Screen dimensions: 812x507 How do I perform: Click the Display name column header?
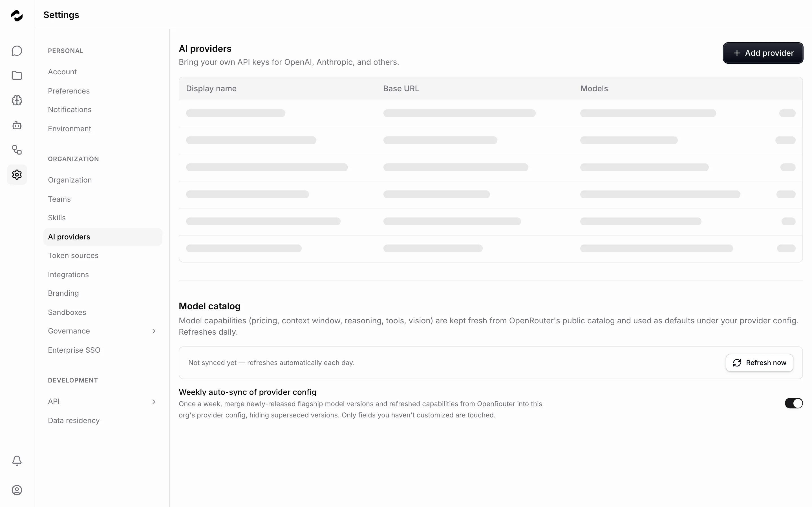pyautogui.click(x=211, y=88)
